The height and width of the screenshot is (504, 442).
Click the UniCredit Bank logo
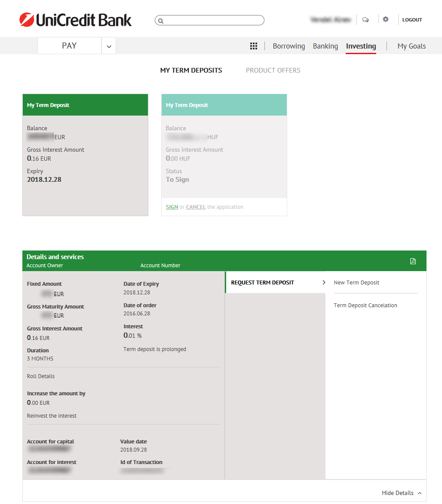point(75,20)
